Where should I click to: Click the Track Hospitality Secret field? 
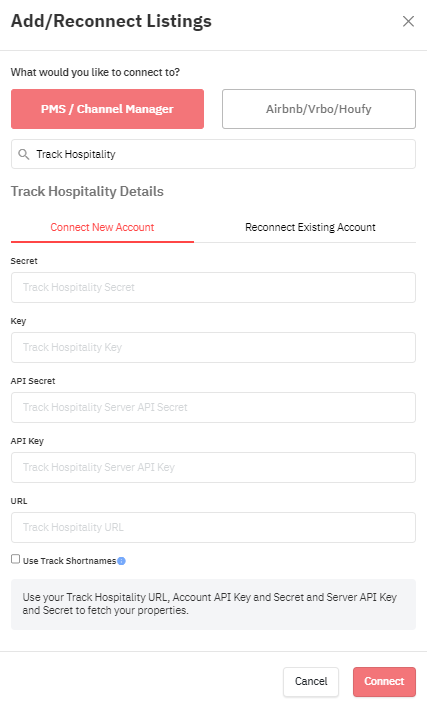[x=213, y=288]
